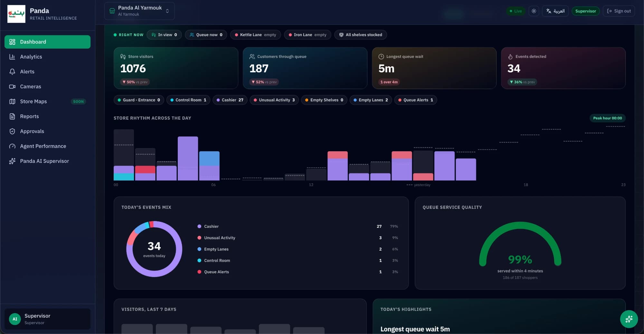Screen dimensions: 644x334
Task: Click the people icon on Queue now chip
Action: [192, 35]
